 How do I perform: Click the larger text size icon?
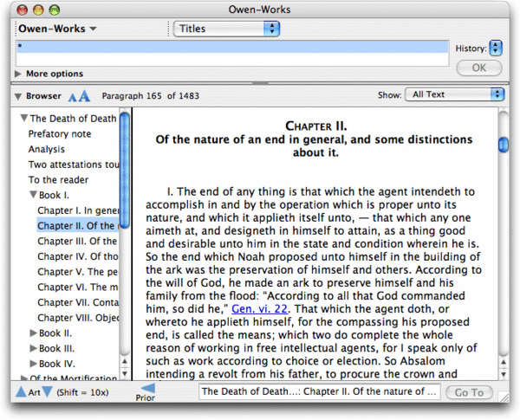tap(84, 94)
